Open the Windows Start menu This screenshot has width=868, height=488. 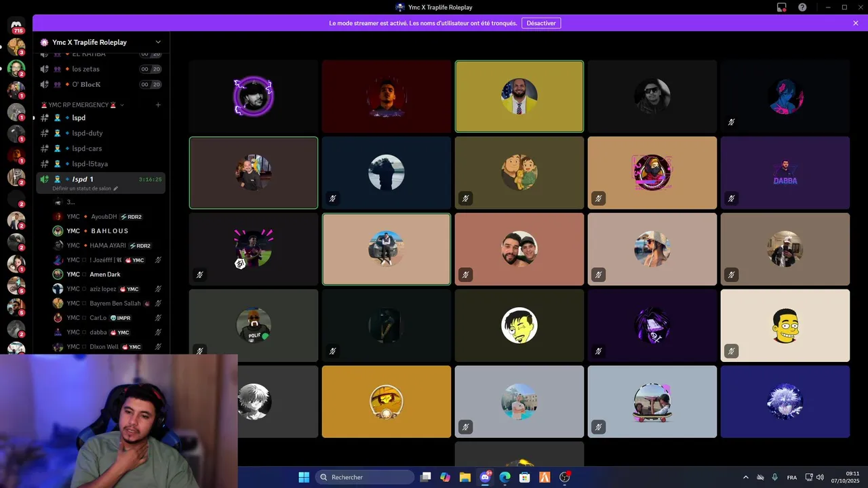304,477
